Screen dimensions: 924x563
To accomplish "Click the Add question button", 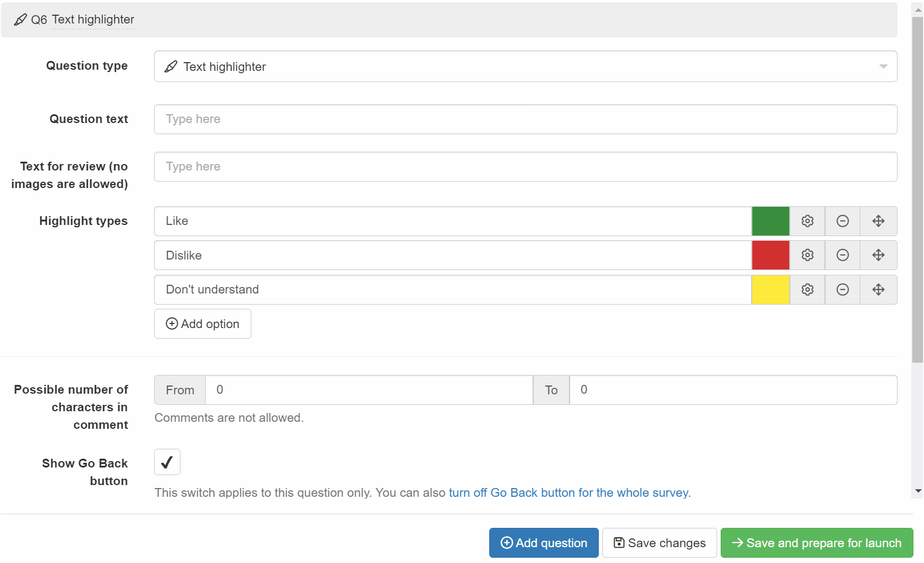I will pyautogui.click(x=544, y=542).
